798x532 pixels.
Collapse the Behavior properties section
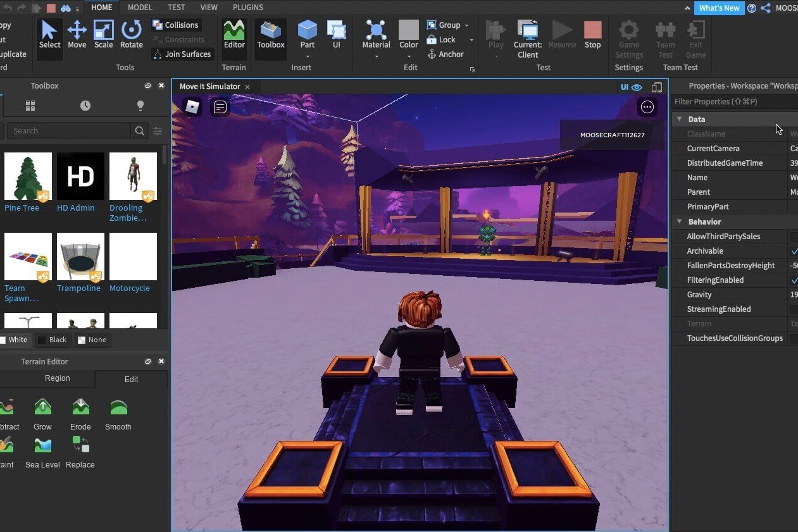coord(680,221)
